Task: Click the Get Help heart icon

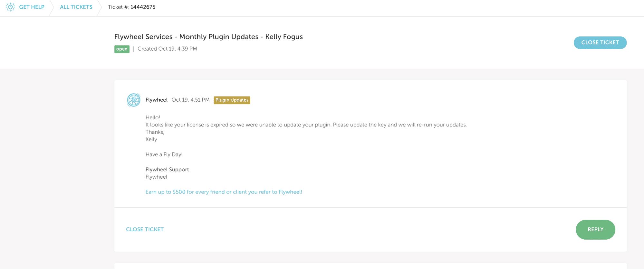Action: [x=10, y=7]
